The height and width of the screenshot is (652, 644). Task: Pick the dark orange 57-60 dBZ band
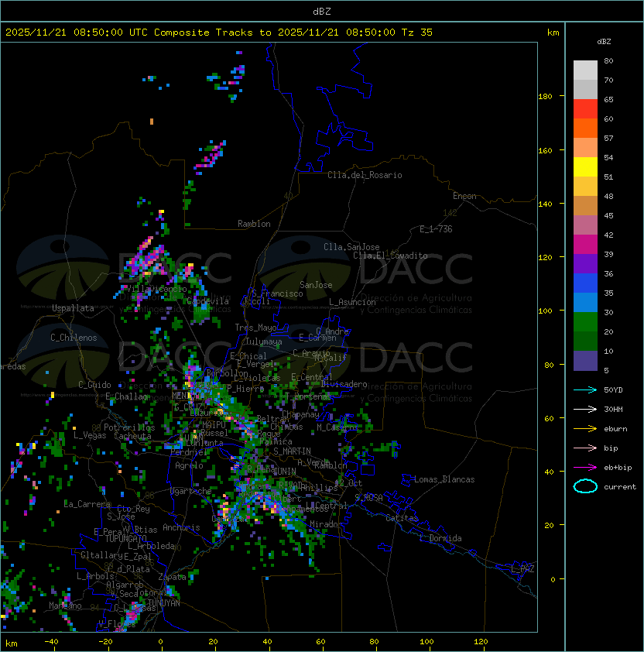tap(585, 128)
